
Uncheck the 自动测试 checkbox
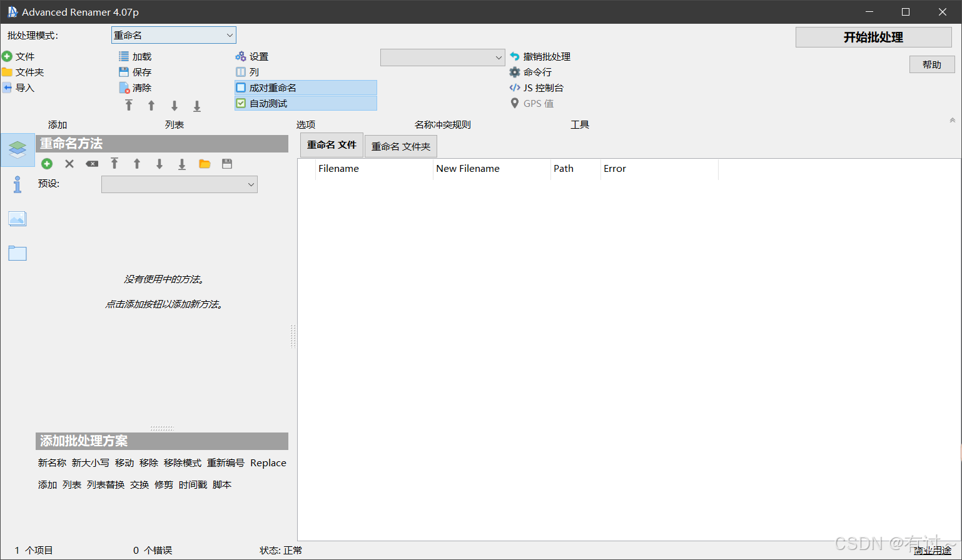pos(241,103)
